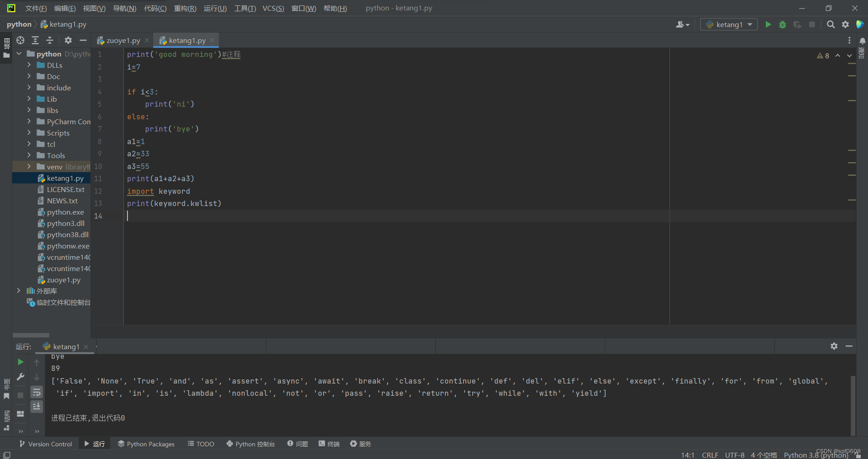Viewport: 868px width, 459px height.
Task: Open wrench settings in Run panel
Action: tap(20, 377)
